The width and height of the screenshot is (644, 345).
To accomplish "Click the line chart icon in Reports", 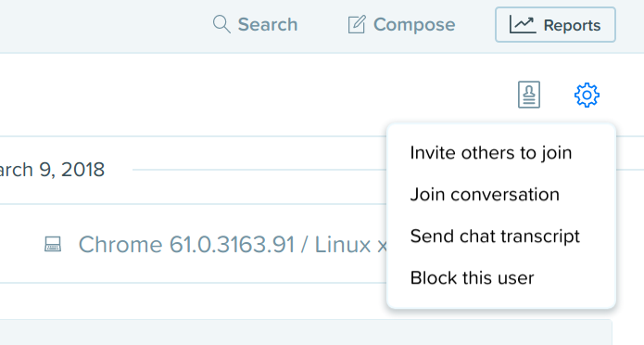I will 523,25.
